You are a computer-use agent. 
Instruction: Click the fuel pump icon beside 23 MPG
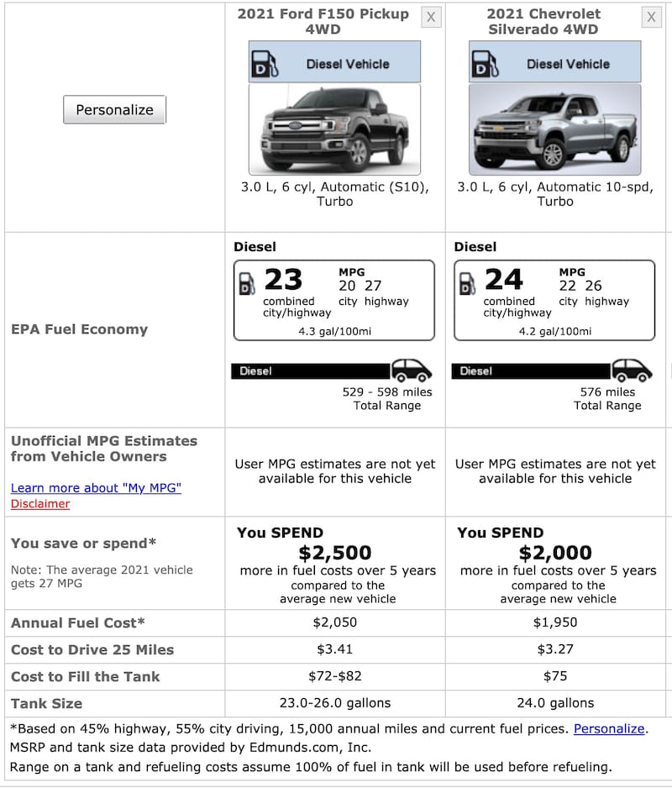click(x=248, y=283)
